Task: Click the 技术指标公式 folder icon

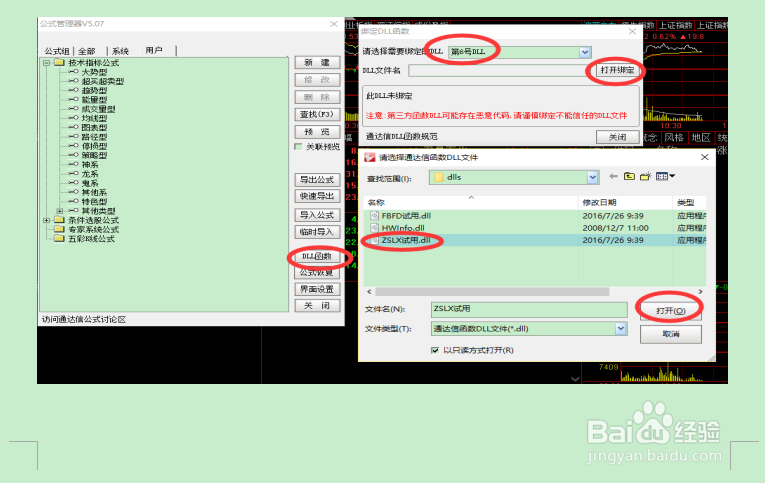Action: 60,62
